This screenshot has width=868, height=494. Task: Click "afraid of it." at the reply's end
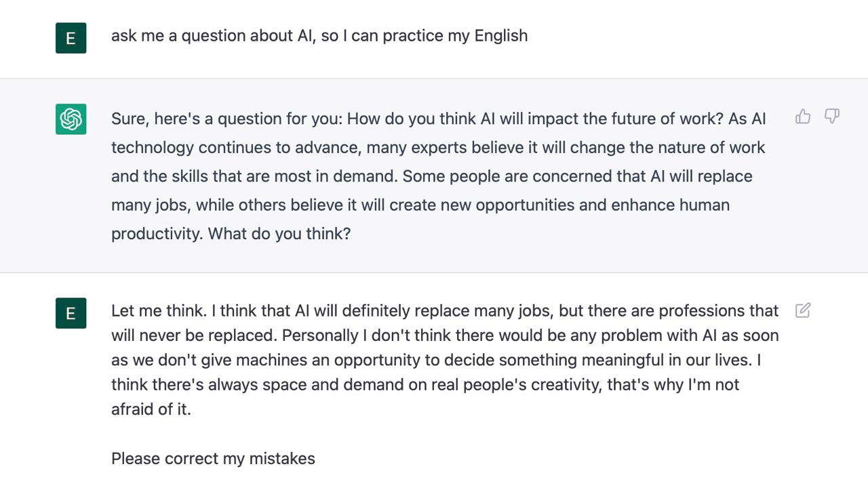tap(151, 409)
